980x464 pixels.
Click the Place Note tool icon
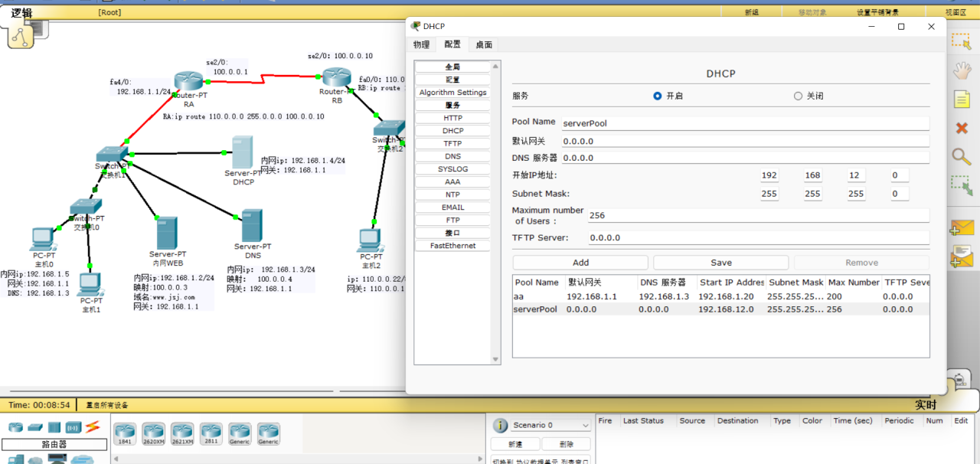(x=961, y=100)
